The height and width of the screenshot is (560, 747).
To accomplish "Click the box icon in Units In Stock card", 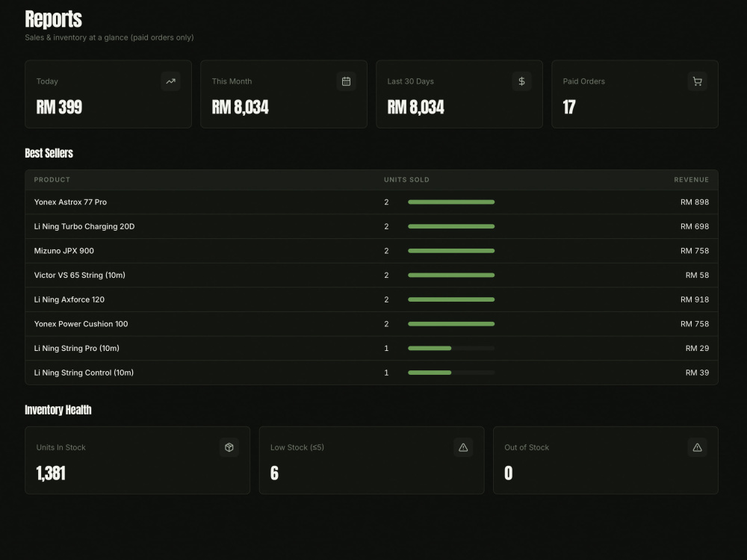I will pyautogui.click(x=229, y=447).
